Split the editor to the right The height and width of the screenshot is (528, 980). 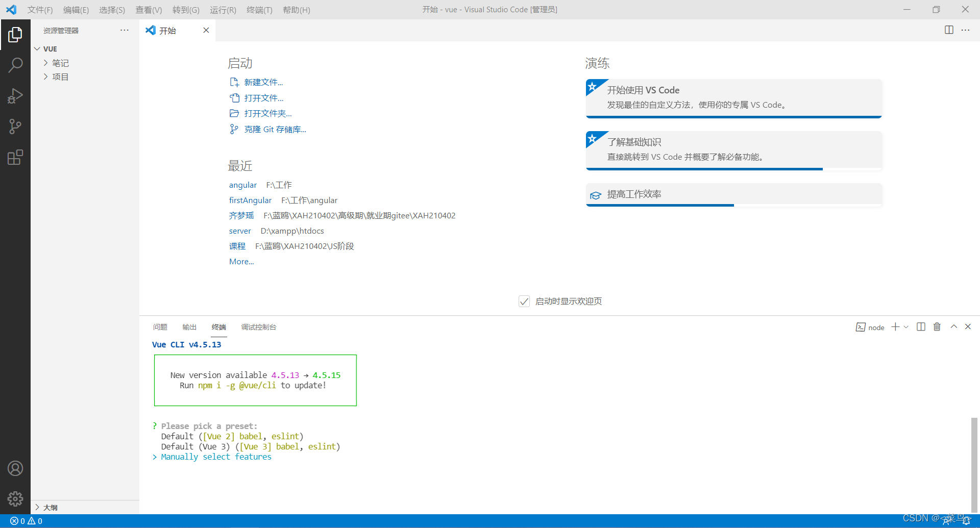(x=949, y=30)
